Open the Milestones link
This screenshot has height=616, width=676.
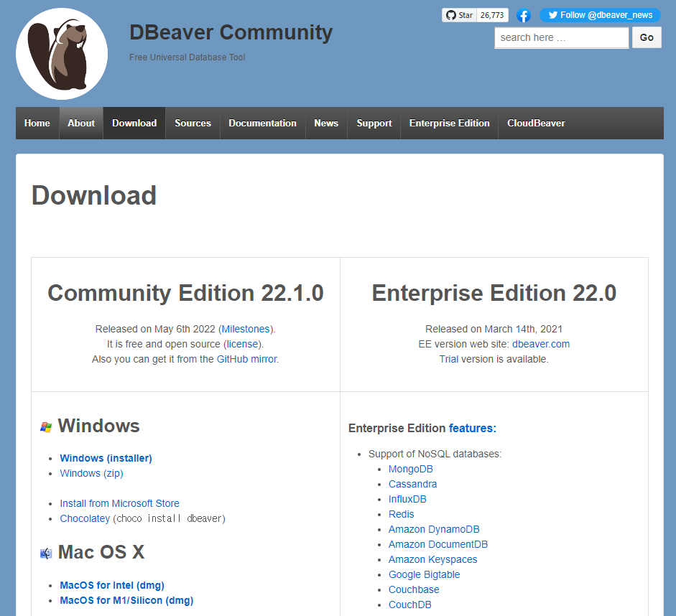(245, 329)
